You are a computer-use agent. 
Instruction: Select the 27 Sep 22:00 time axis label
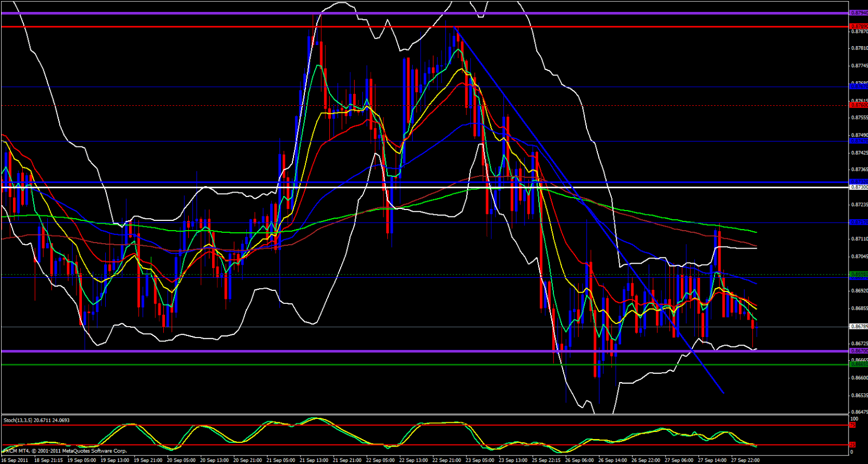tap(745, 460)
